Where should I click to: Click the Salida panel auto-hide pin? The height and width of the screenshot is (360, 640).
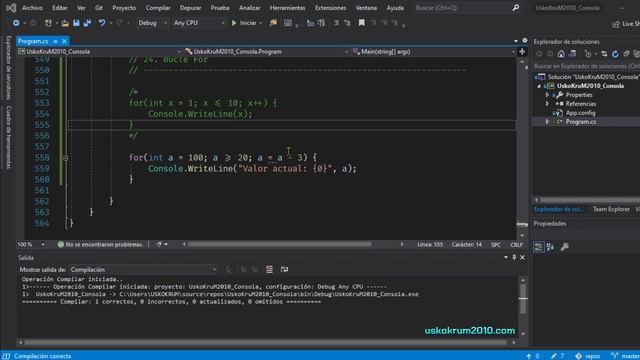[x=514, y=258]
